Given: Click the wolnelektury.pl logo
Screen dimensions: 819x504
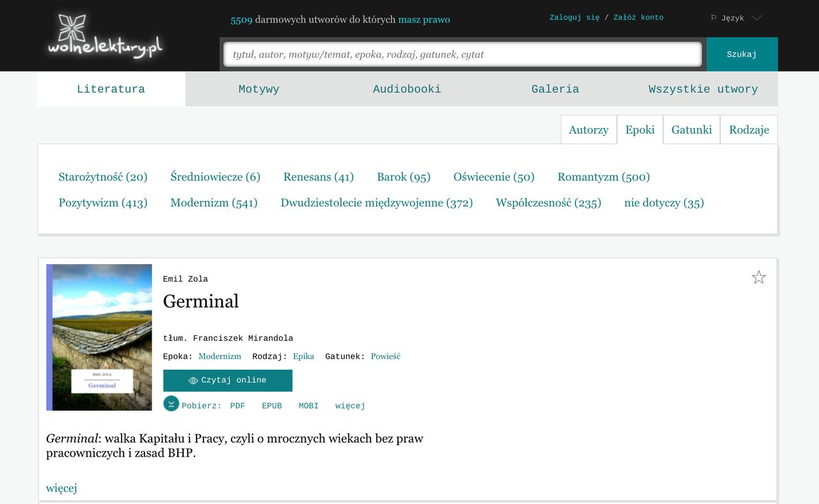Looking at the screenshot, I should tap(105, 36).
